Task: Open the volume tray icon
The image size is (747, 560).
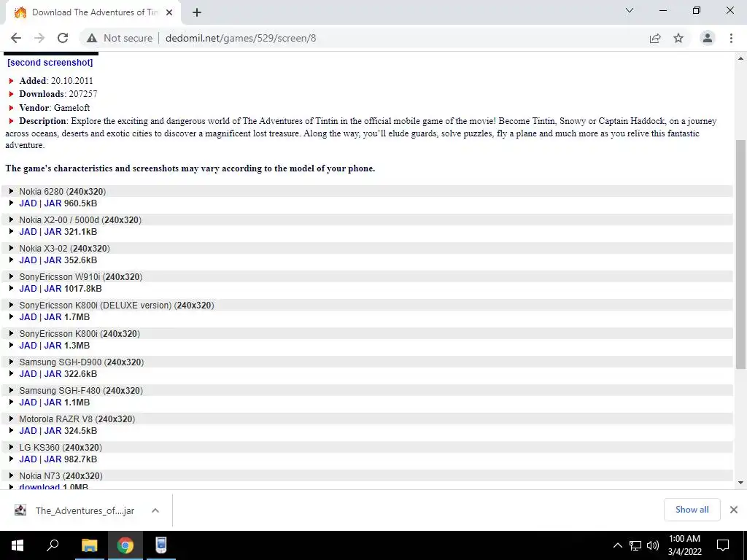Action: 653,545
